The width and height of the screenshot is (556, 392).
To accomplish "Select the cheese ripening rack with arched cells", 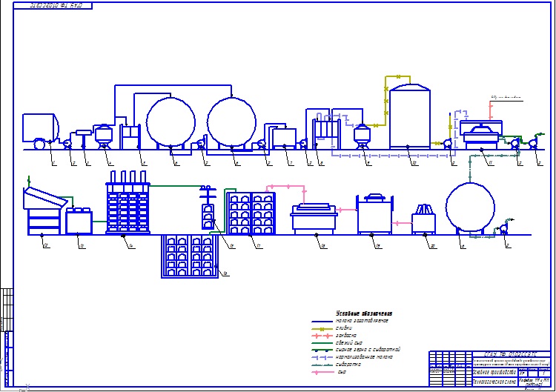I will pyautogui.click(x=251, y=213).
